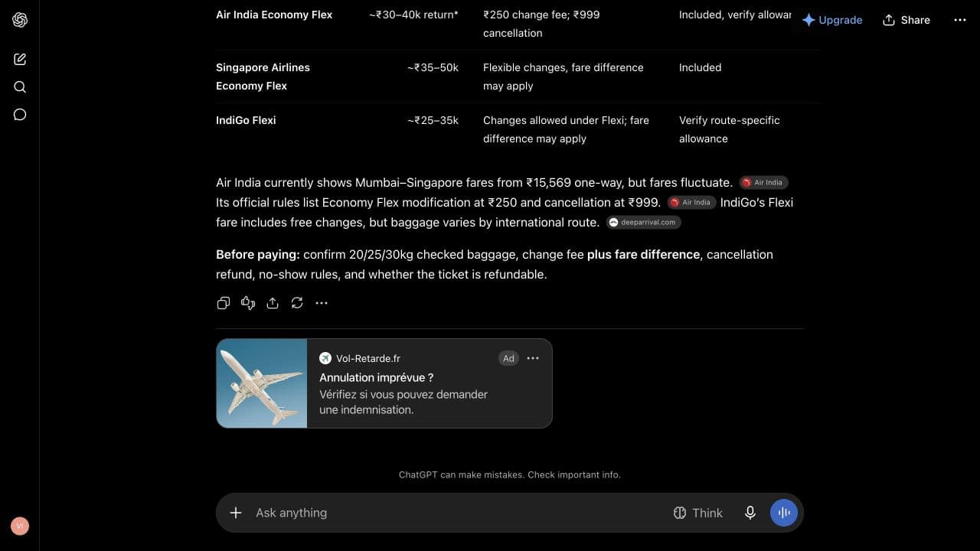Open the chats bubble icon in the sidebar
The height and width of the screenshot is (551, 980).
[20, 115]
